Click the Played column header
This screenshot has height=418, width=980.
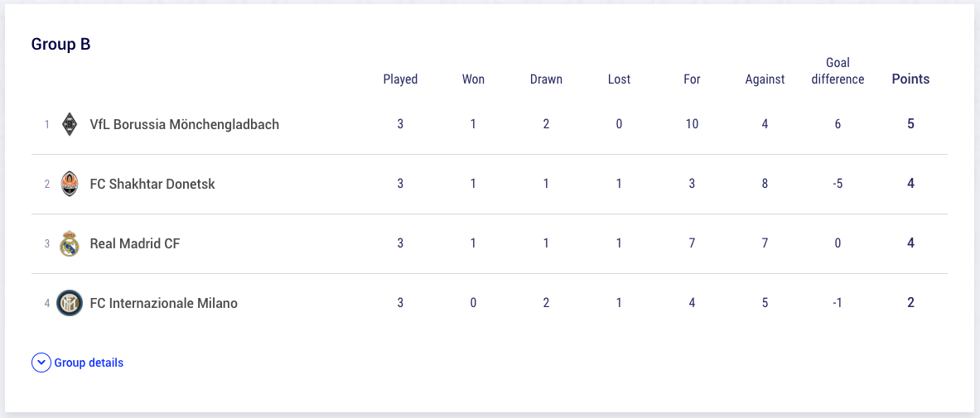coord(400,79)
